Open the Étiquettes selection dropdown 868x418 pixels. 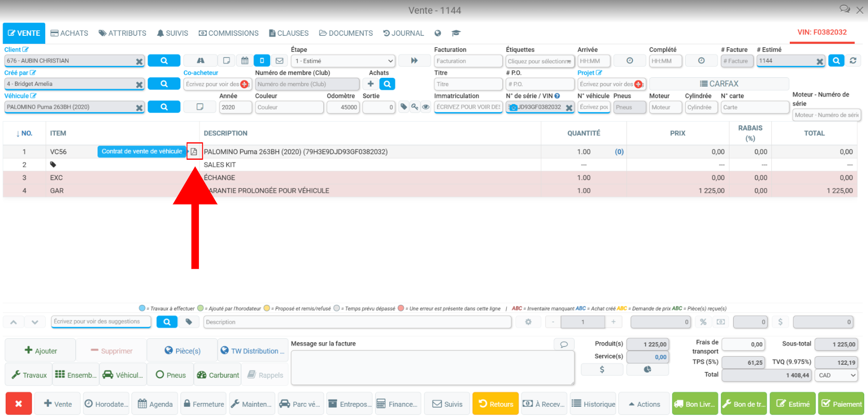(540, 61)
